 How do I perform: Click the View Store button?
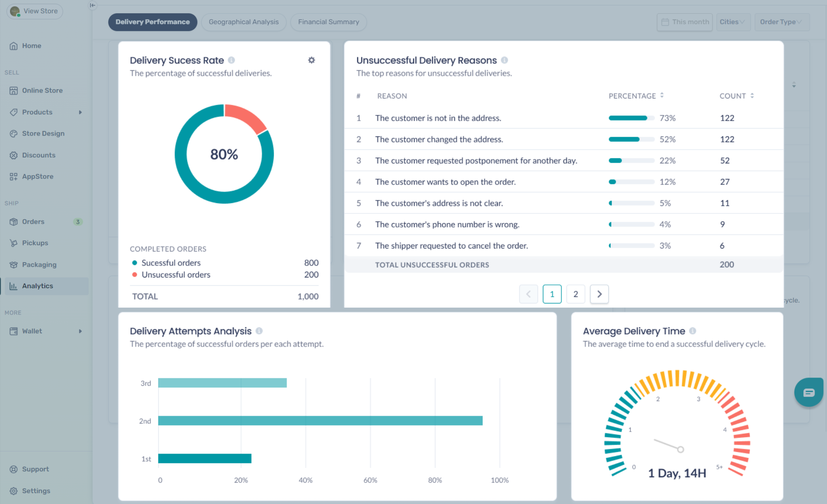coord(35,11)
